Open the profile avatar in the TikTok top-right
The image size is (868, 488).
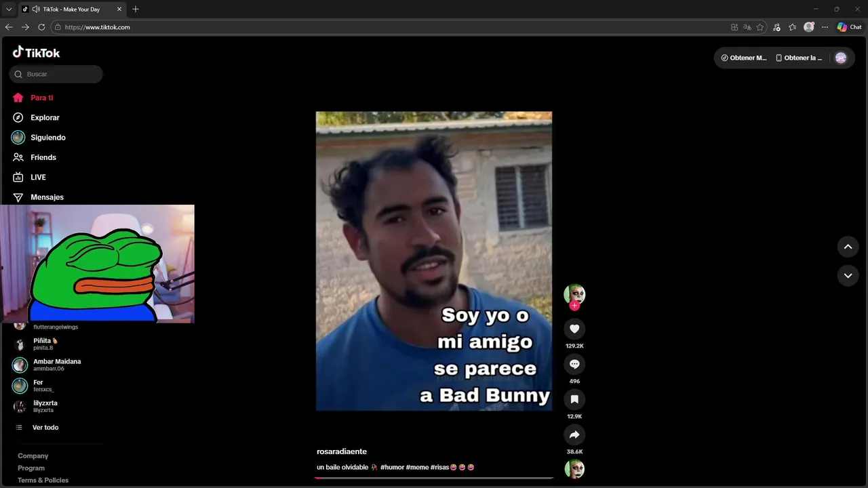pyautogui.click(x=841, y=58)
